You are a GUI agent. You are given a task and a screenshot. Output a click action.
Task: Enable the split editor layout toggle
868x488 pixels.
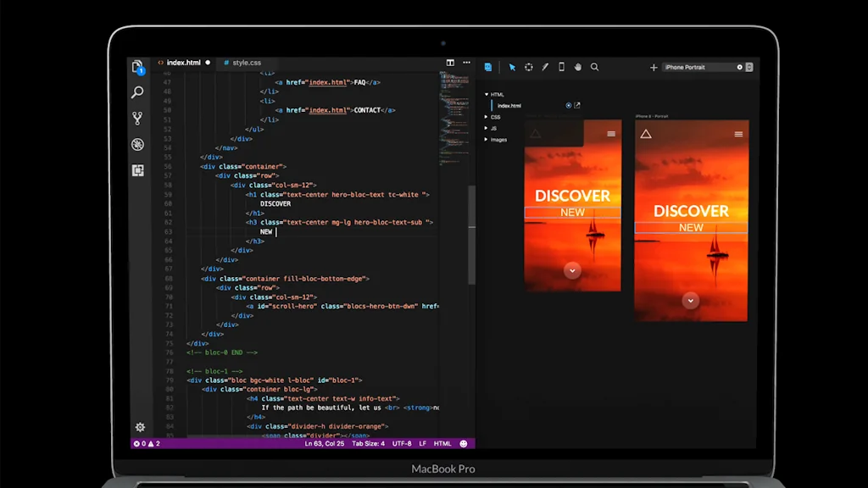tap(450, 62)
